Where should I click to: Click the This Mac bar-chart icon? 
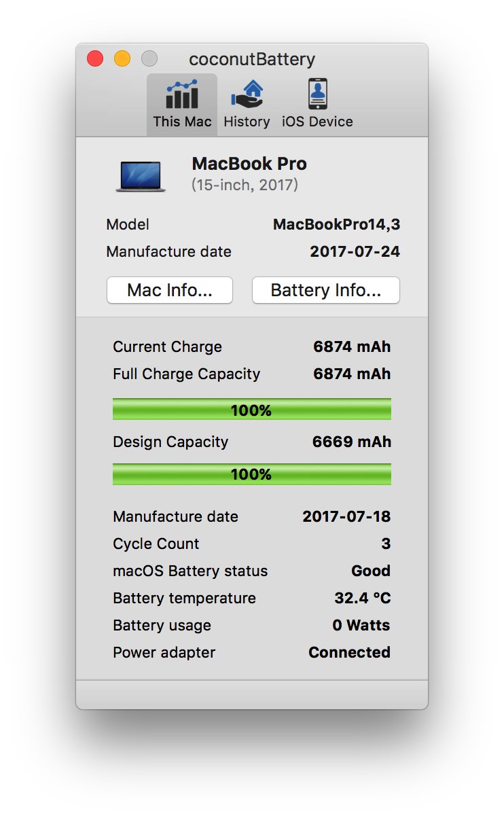coord(181,94)
